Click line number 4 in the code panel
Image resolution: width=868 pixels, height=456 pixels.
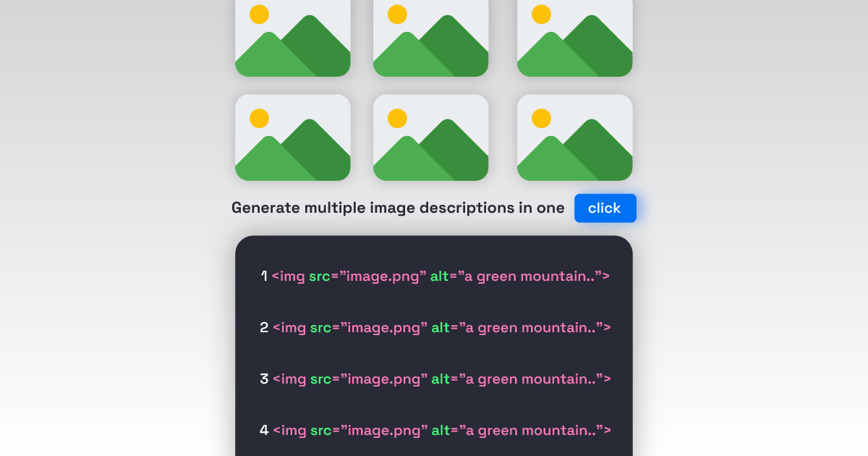click(x=264, y=430)
